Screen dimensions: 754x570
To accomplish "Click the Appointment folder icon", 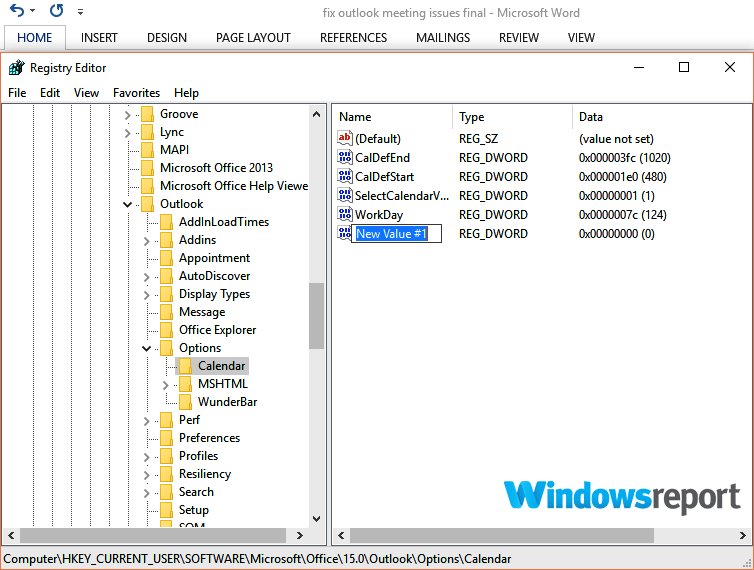I will coord(166,258).
